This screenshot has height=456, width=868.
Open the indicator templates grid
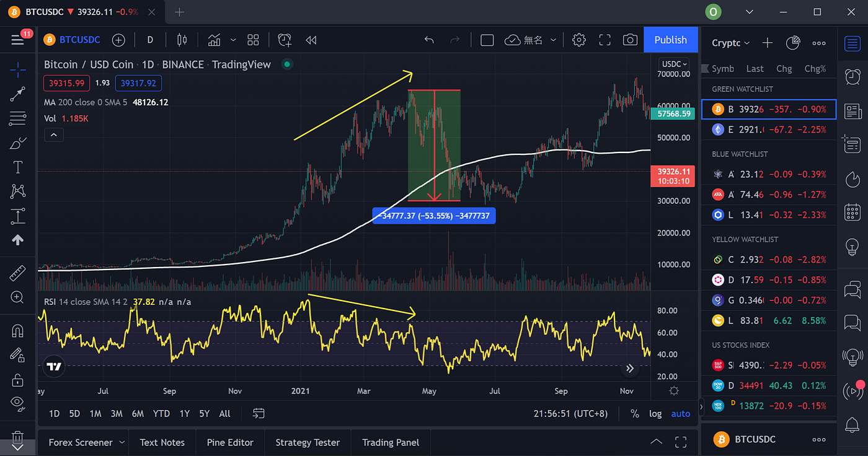(x=253, y=40)
